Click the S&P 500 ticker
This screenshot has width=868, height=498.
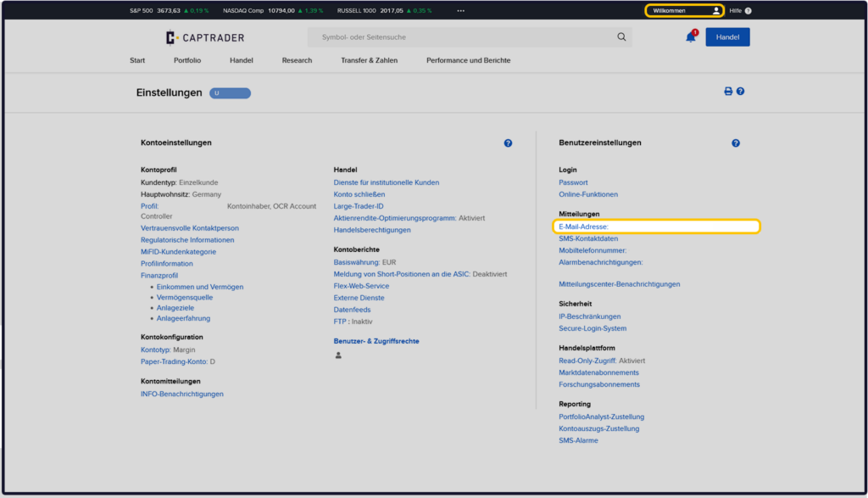coord(169,10)
